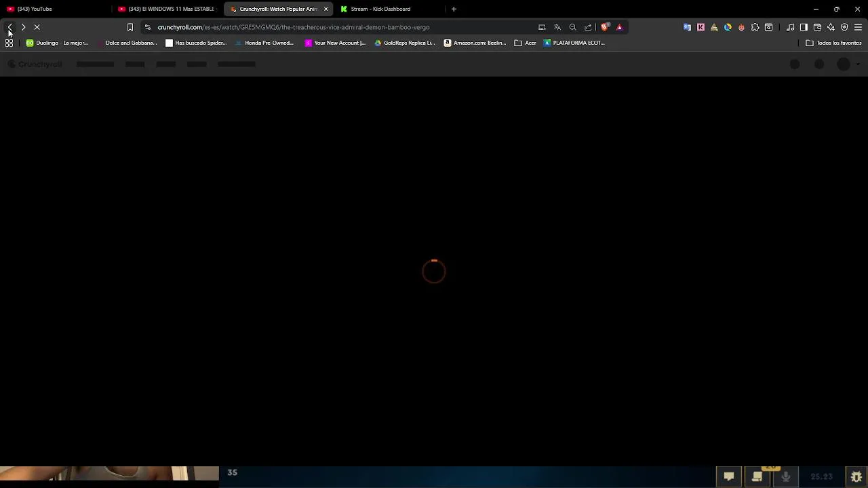Open the page translate icon
The width and height of the screenshot is (868, 488).
click(x=557, y=27)
